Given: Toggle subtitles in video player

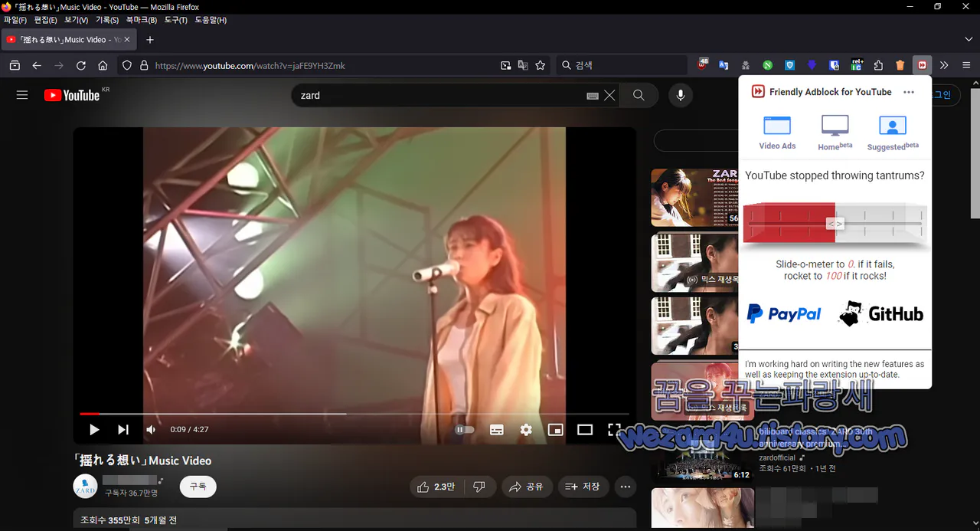Looking at the screenshot, I should pyautogui.click(x=496, y=430).
